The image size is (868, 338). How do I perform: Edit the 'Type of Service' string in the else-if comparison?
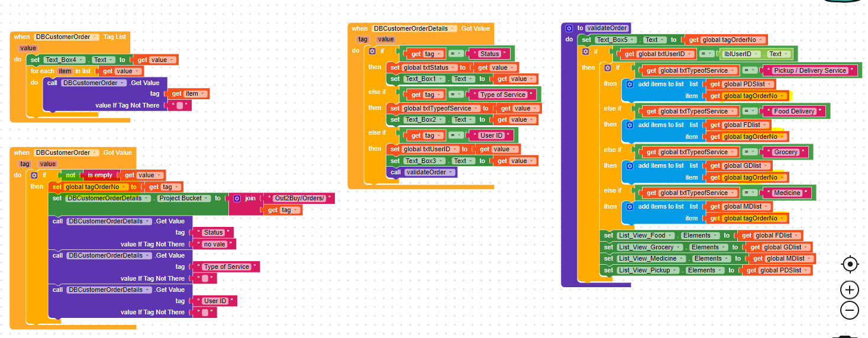pyautogui.click(x=503, y=95)
